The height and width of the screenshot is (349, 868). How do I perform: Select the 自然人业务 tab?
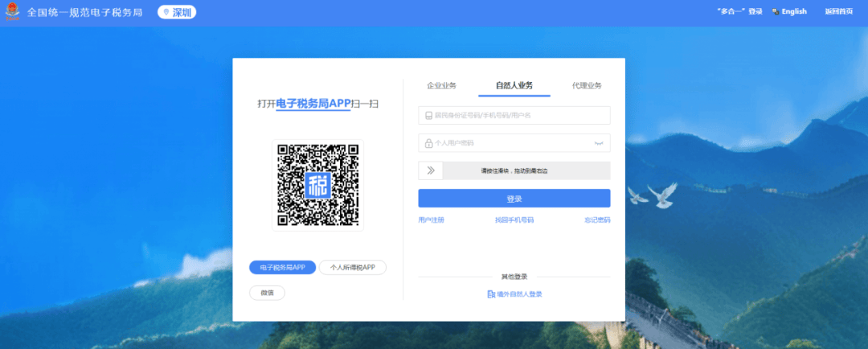[514, 85]
